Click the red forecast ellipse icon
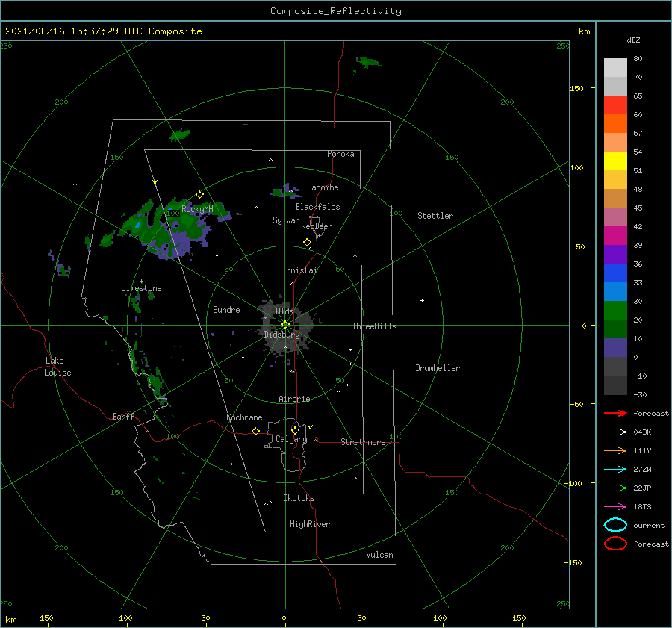The image size is (672, 628). coord(615,544)
